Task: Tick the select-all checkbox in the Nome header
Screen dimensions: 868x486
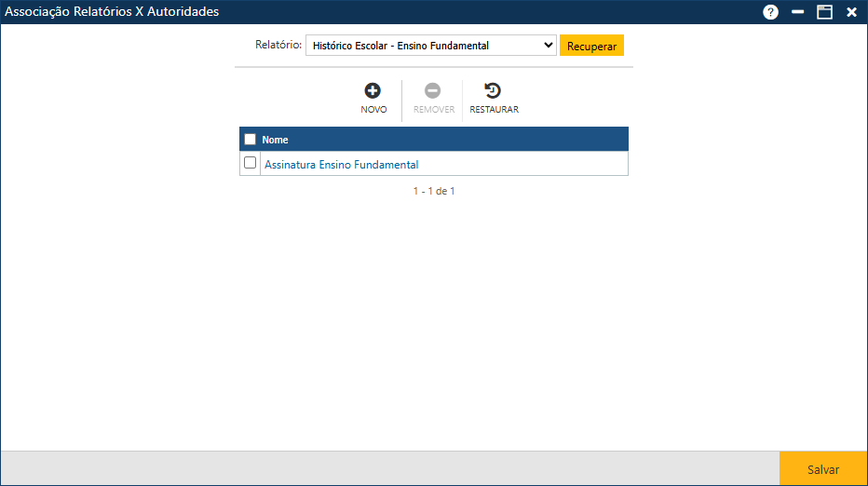Action: 251,140
